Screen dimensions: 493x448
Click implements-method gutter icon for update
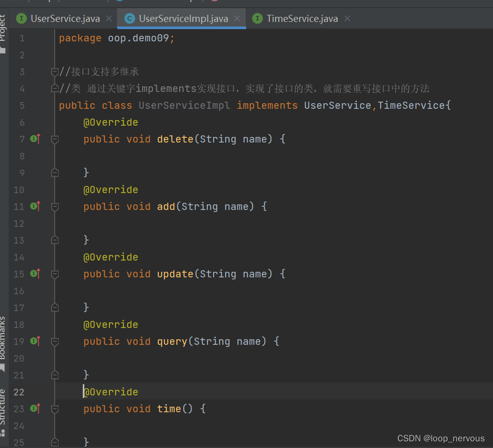35,273
